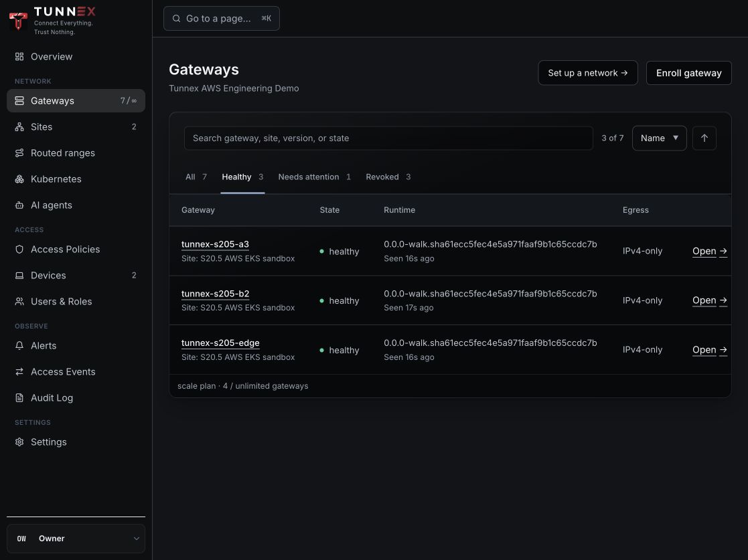Focus the Go to a page search box
This screenshot has height=560, width=748.
(x=222, y=19)
